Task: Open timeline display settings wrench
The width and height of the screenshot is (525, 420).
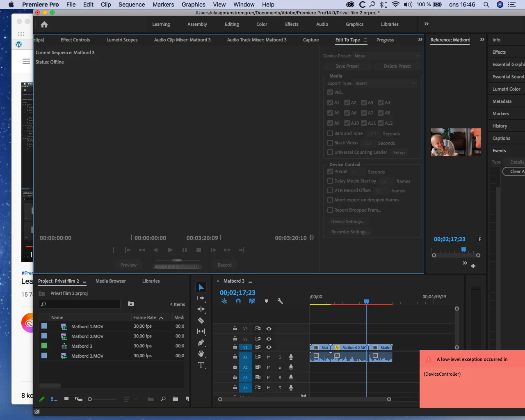Action: pos(280,301)
